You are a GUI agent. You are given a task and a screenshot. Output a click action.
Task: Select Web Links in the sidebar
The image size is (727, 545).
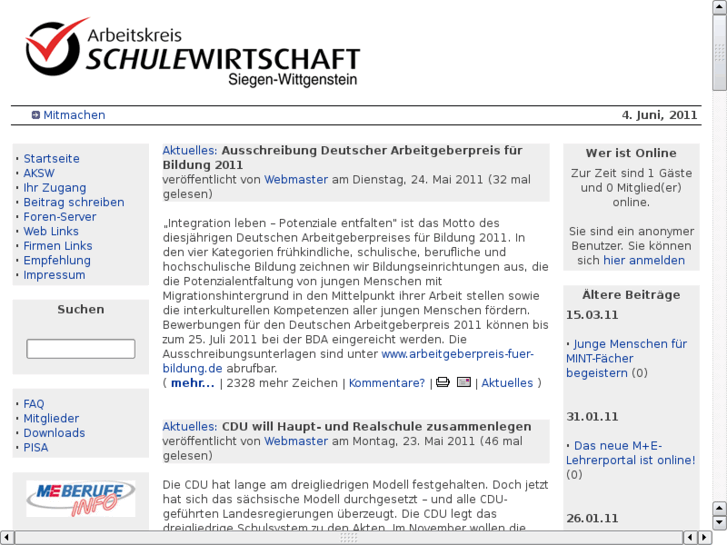pos(51,231)
